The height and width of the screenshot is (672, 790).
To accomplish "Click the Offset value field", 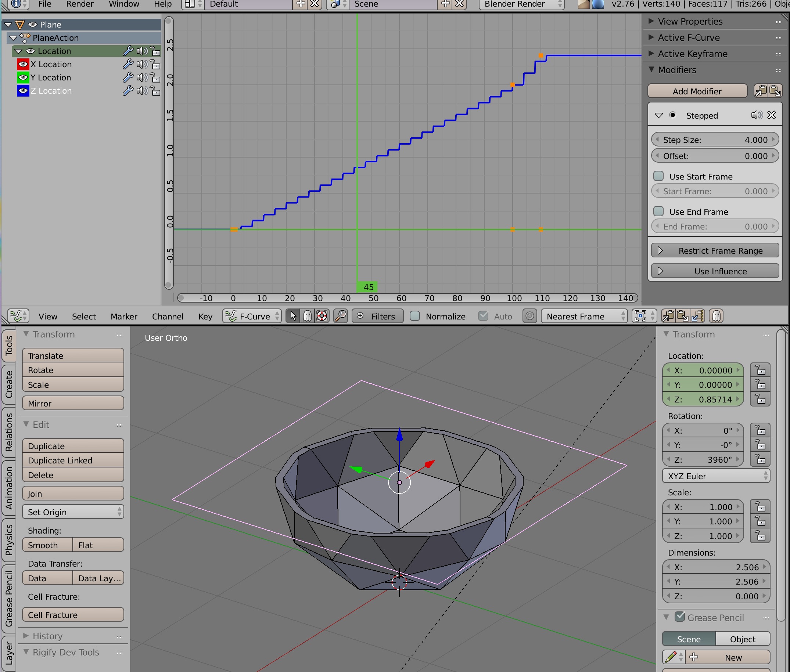I will tap(715, 156).
